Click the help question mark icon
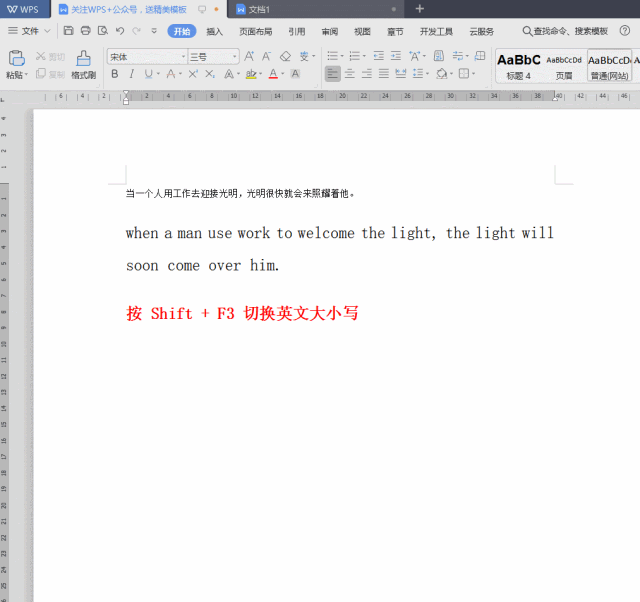640x602 pixels. coord(625,30)
